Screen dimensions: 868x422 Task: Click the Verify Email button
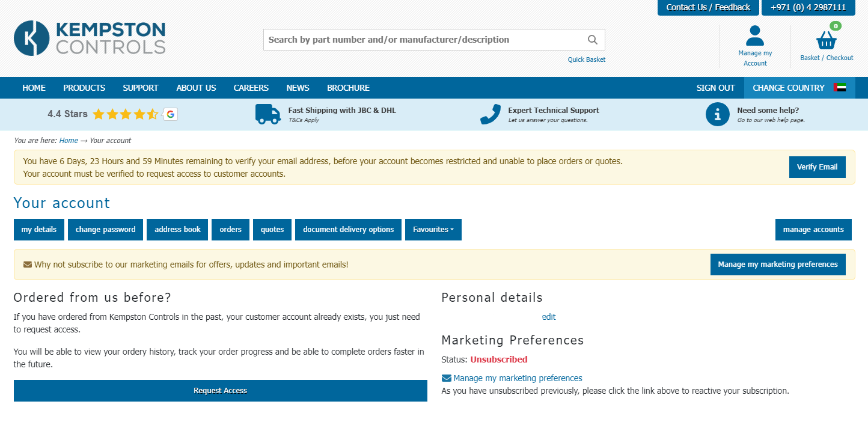coord(817,167)
